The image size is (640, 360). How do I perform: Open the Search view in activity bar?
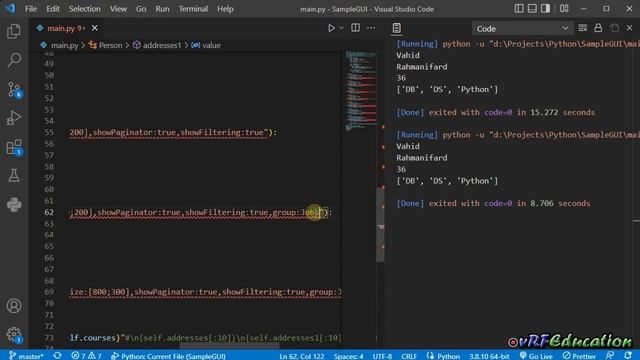click(14, 60)
